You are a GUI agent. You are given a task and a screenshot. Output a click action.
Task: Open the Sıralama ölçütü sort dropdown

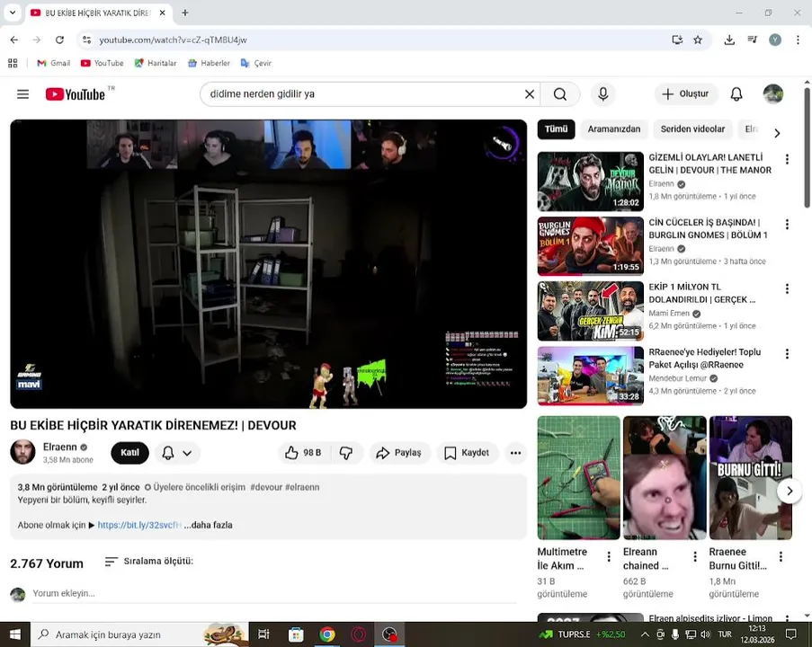[x=149, y=561]
